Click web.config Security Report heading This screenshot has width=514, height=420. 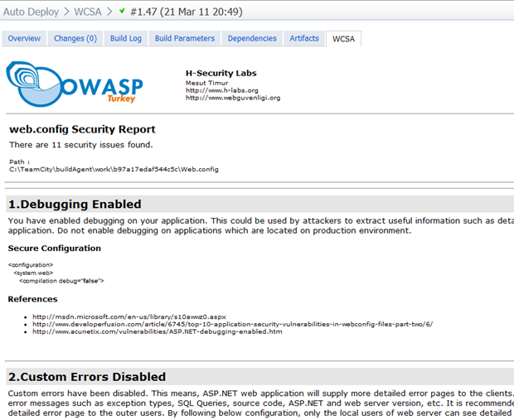pyautogui.click(x=82, y=129)
